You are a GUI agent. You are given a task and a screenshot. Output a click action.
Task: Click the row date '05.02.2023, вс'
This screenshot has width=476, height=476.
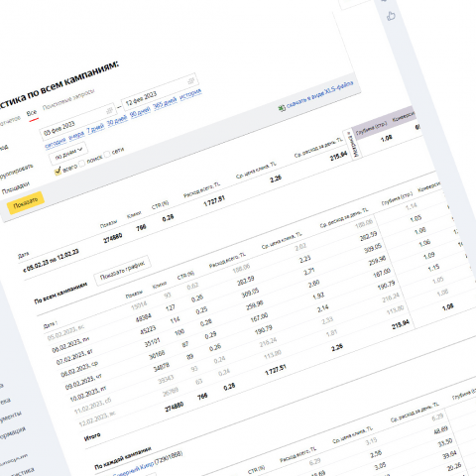pyautogui.click(x=65, y=333)
